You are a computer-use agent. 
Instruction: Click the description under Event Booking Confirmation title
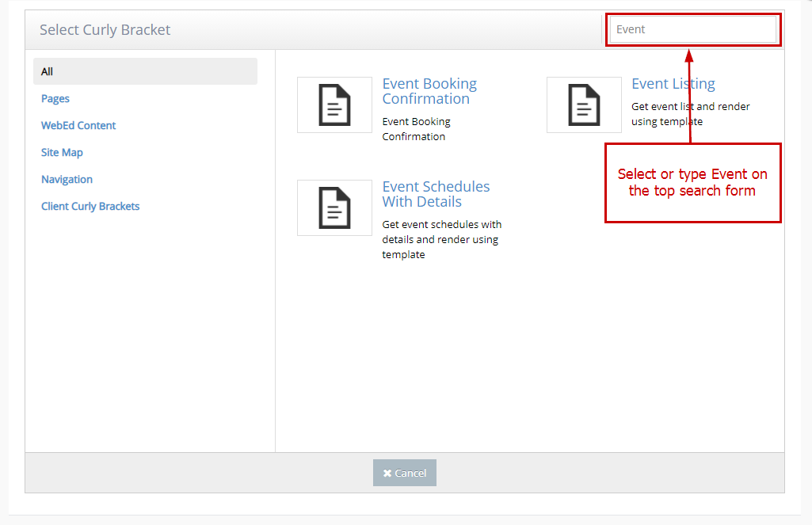[x=416, y=129]
